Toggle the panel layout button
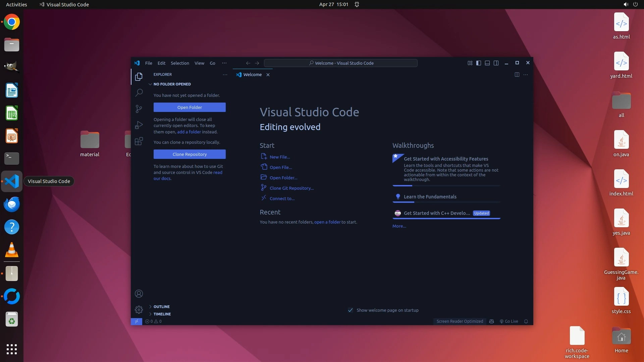The width and height of the screenshot is (644, 362). pyautogui.click(x=487, y=63)
